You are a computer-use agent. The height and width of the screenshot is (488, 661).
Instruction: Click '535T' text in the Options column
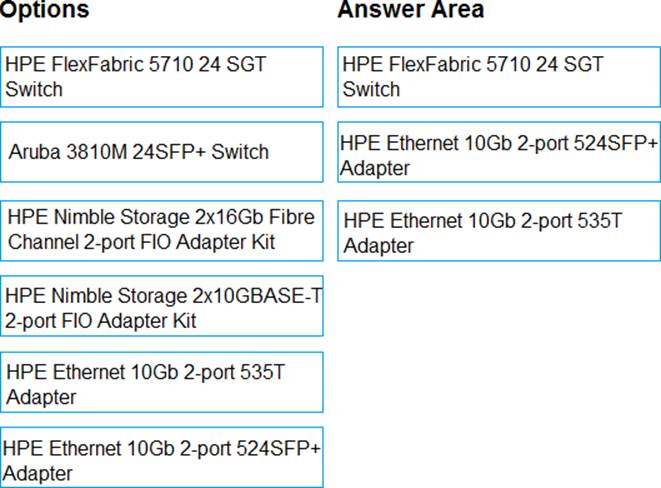263,372
